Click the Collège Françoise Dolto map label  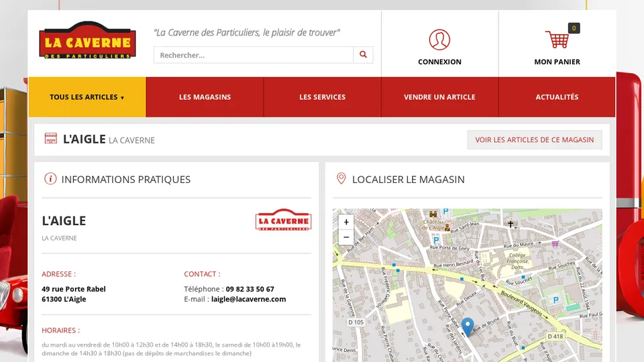tap(517, 261)
